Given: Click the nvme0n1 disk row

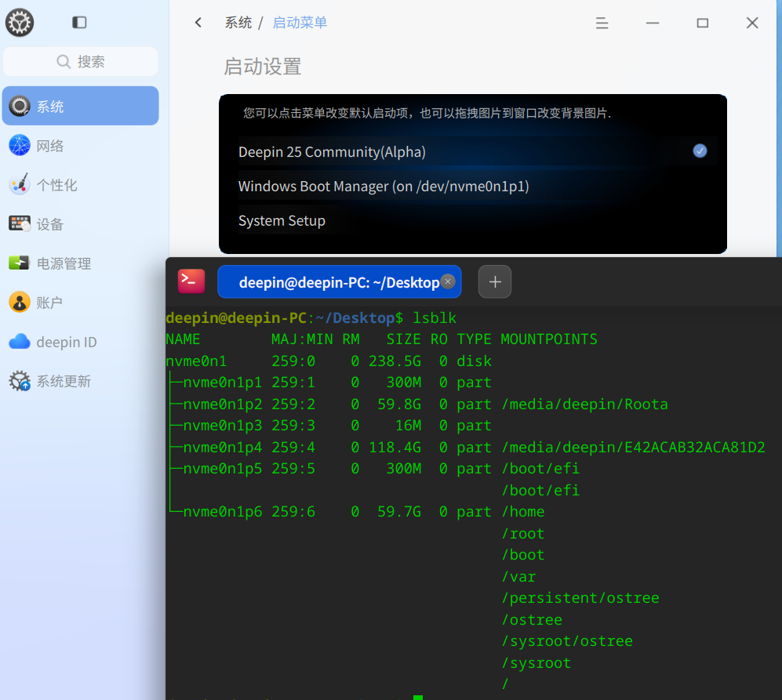Looking at the screenshot, I should click(x=328, y=361).
